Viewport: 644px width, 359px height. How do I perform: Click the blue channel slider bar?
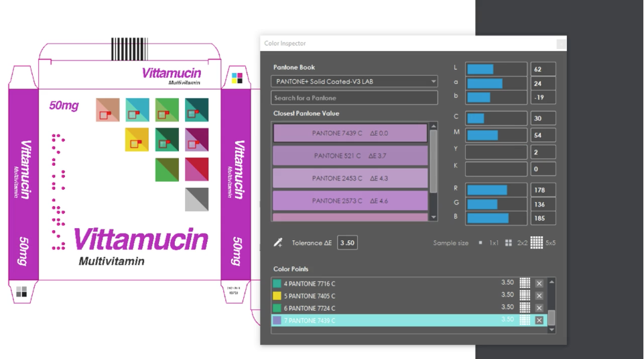point(496,218)
